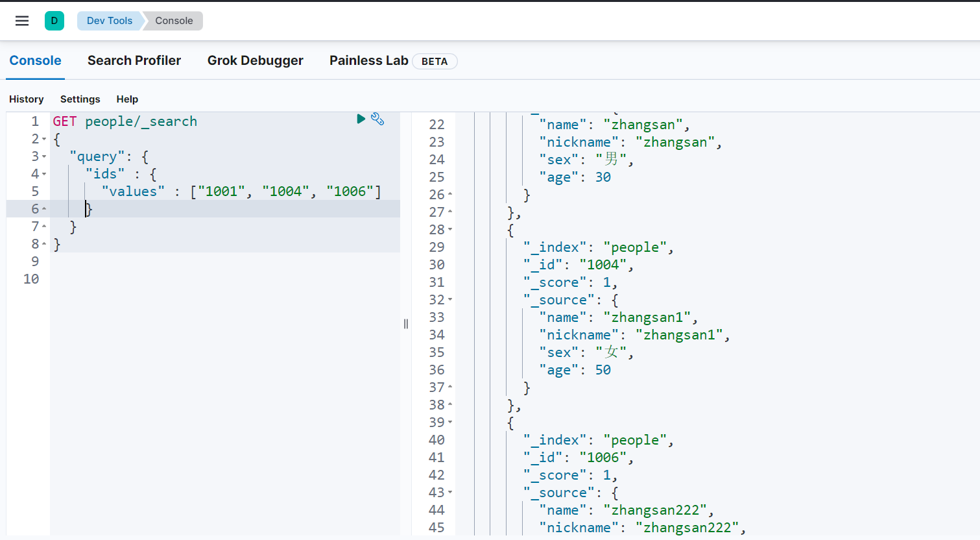Collapse the query block at line 3
Viewport: 980px width, 540px height.
(44, 156)
